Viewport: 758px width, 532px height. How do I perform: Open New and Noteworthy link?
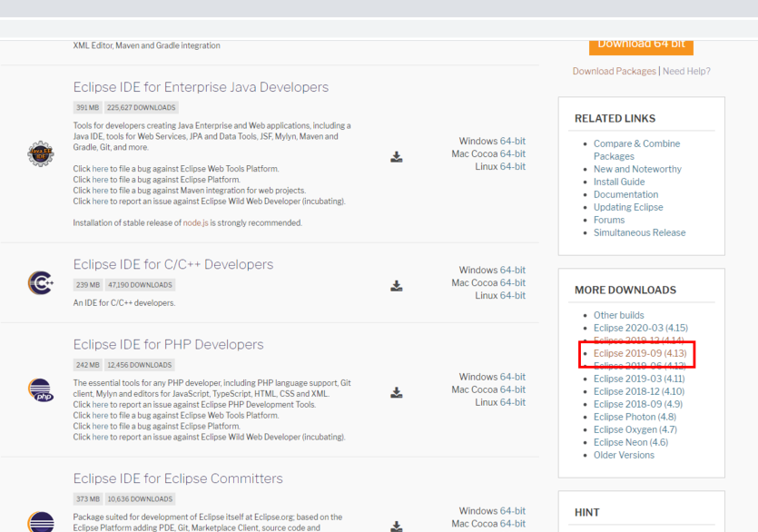[637, 169]
